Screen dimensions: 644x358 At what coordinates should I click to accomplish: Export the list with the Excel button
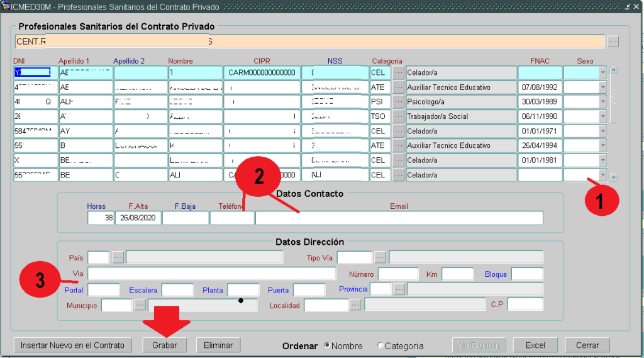point(535,345)
